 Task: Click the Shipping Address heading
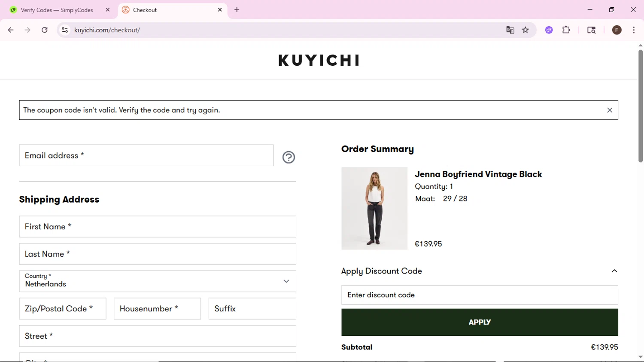pos(59,200)
